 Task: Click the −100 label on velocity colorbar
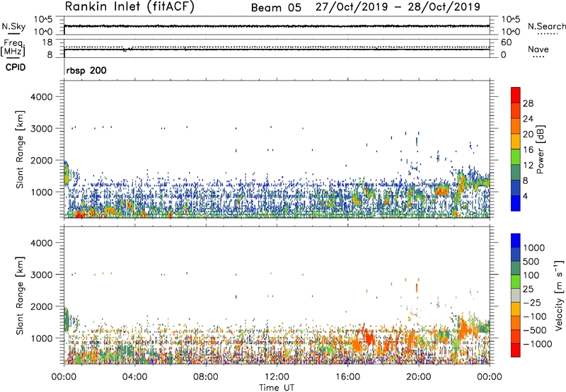535,316
